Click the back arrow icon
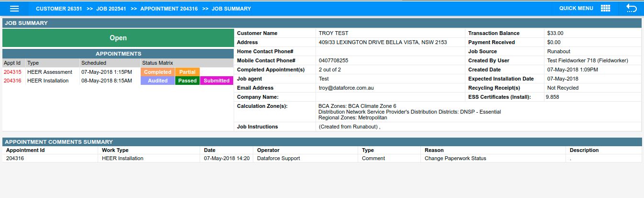The height and width of the screenshot is (198, 644). [x=632, y=8]
